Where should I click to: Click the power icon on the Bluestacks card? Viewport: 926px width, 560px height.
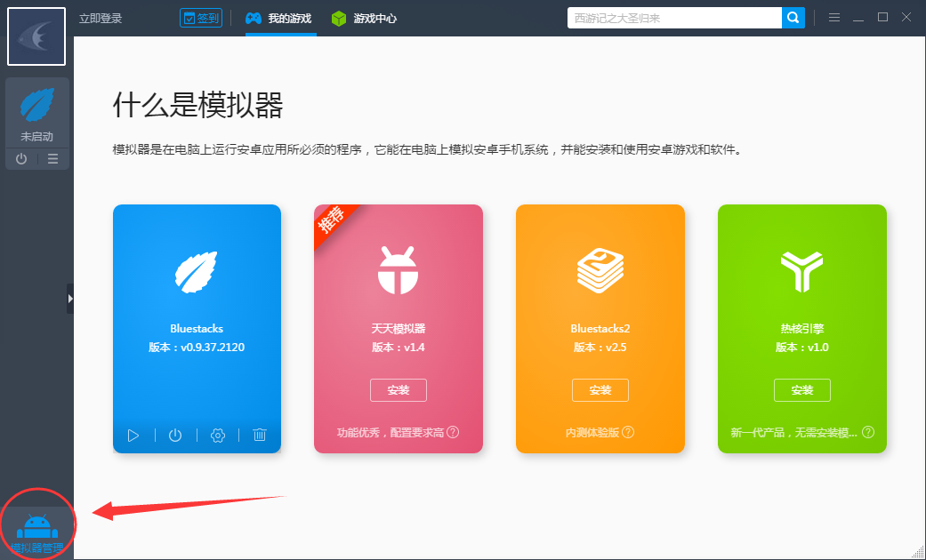click(x=175, y=436)
